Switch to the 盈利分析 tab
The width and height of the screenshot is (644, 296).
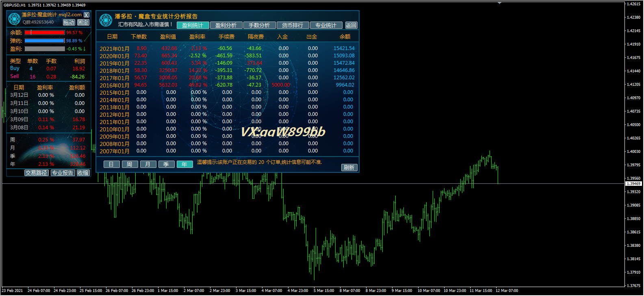click(226, 25)
